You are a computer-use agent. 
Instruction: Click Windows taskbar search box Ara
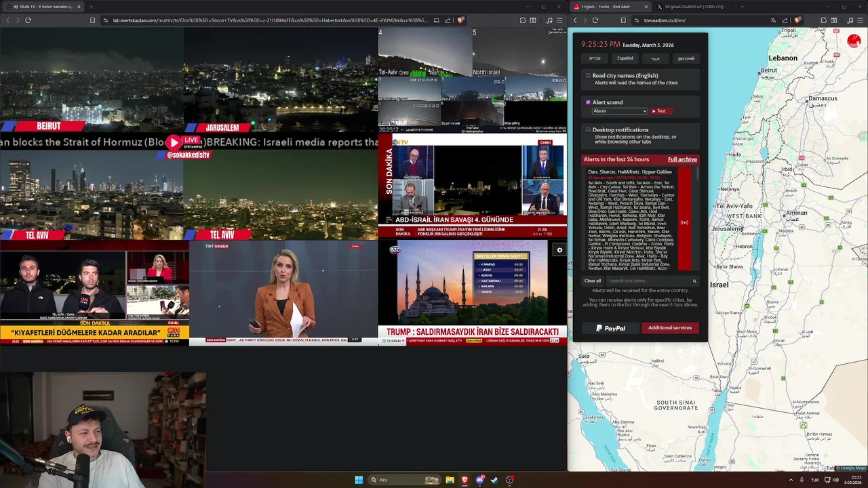405,480
